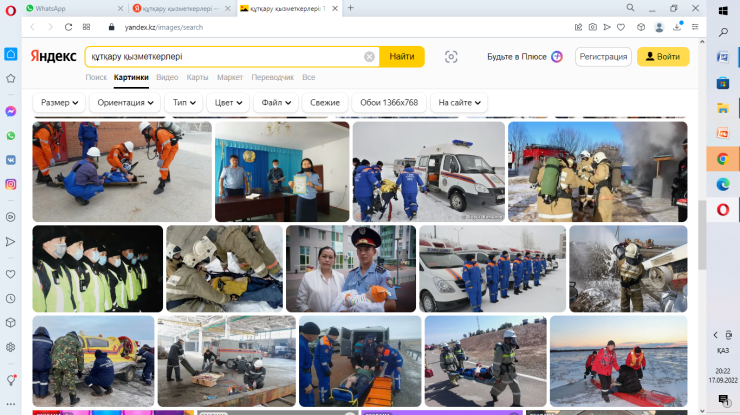Click the yandex.kz address bar

[164, 27]
